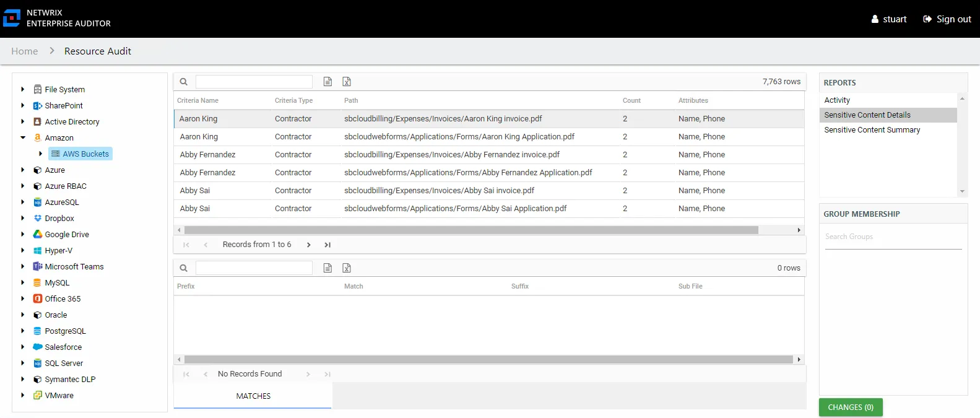Viewport: 980px width, 418px height.
Task: Click the upper grid horizontal scrollbar
Action: pos(471,230)
